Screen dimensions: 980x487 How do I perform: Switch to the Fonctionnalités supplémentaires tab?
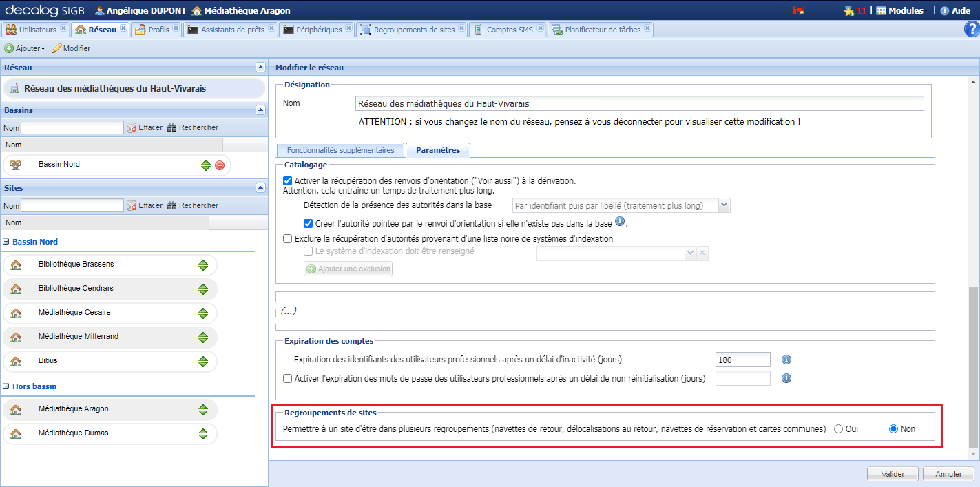[340, 149]
